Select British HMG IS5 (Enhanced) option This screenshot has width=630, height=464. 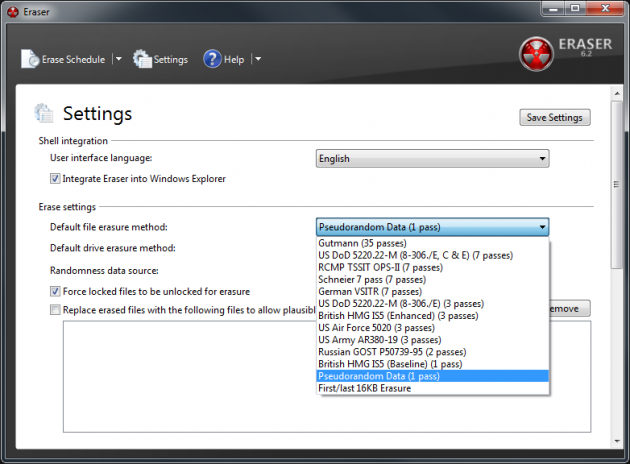coord(433,315)
